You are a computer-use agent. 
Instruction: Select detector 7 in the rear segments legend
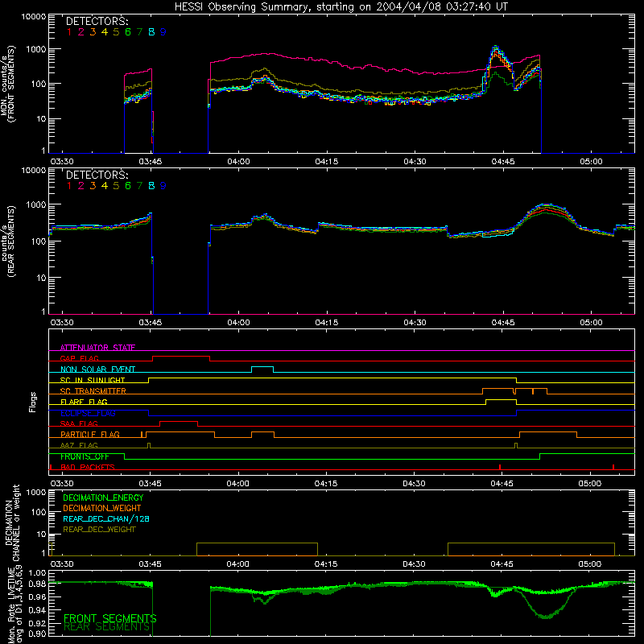click(x=139, y=186)
